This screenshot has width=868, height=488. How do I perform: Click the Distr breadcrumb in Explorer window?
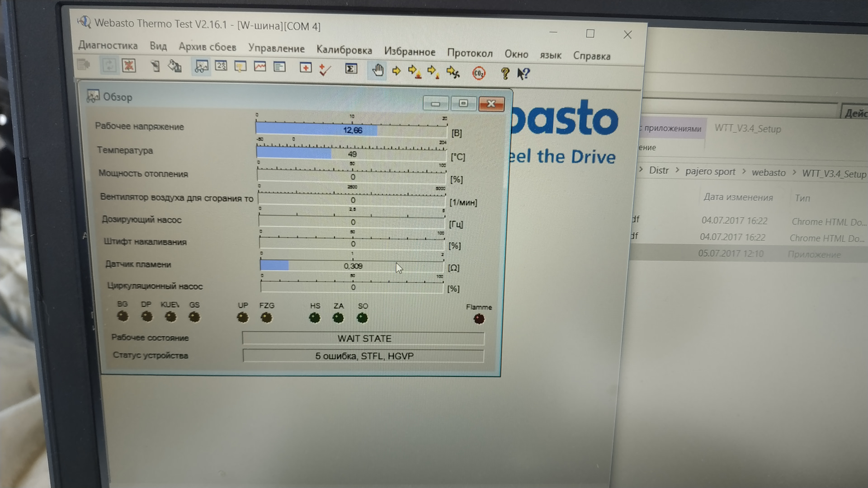coord(659,171)
